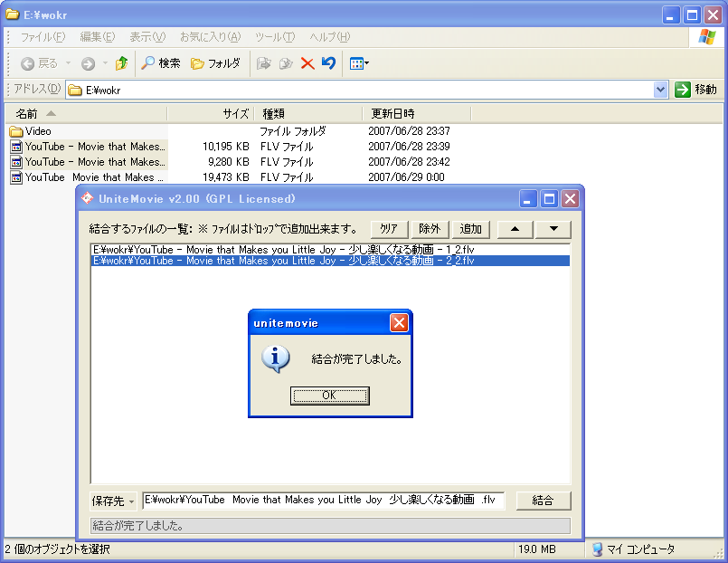This screenshot has height=563, width=728.
Task: Click the date "2007/06/28 23:37"
Action: click(x=409, y=131)
